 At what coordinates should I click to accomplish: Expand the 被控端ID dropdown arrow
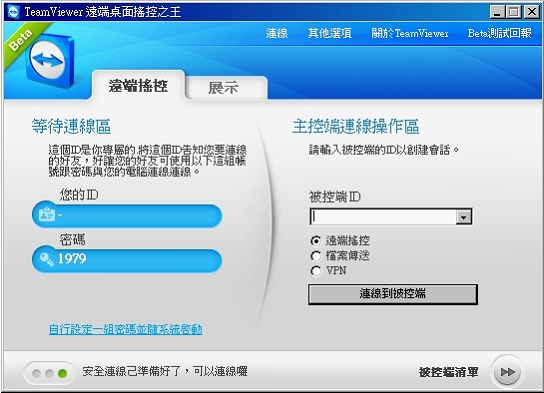(464, 217)
